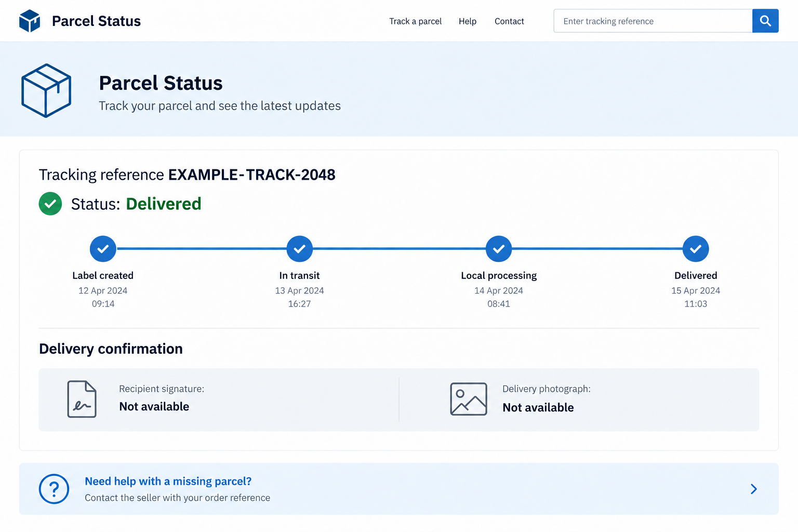Open the Help menu item
The width and height of the screenshot is (798, 532).
468,21
